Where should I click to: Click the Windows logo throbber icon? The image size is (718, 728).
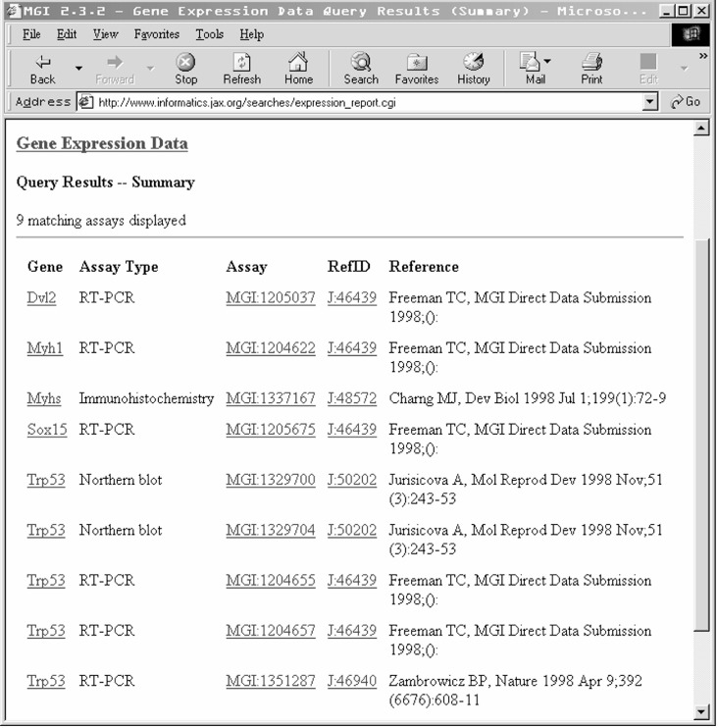coord(691,34)
